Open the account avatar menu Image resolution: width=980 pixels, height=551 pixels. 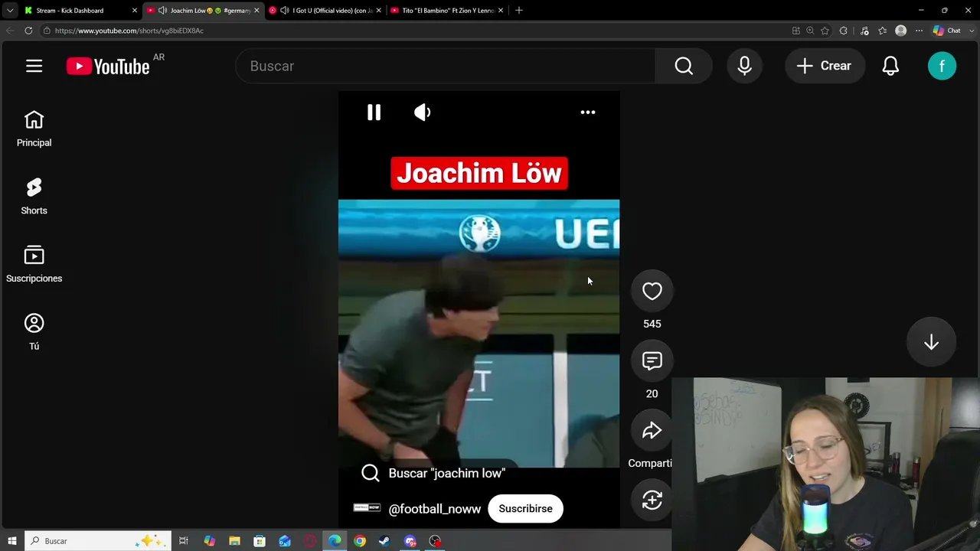942,66
